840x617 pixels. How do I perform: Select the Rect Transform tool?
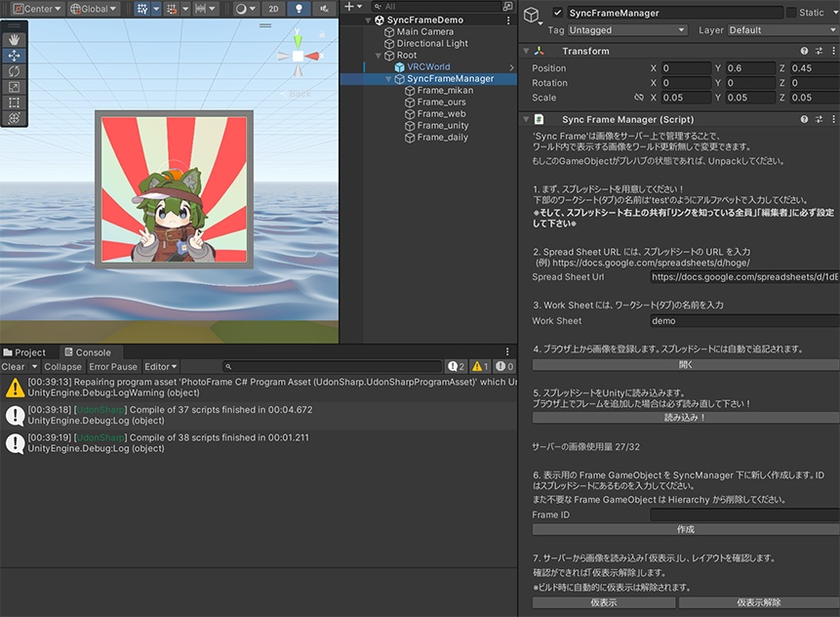click(14, 100)
